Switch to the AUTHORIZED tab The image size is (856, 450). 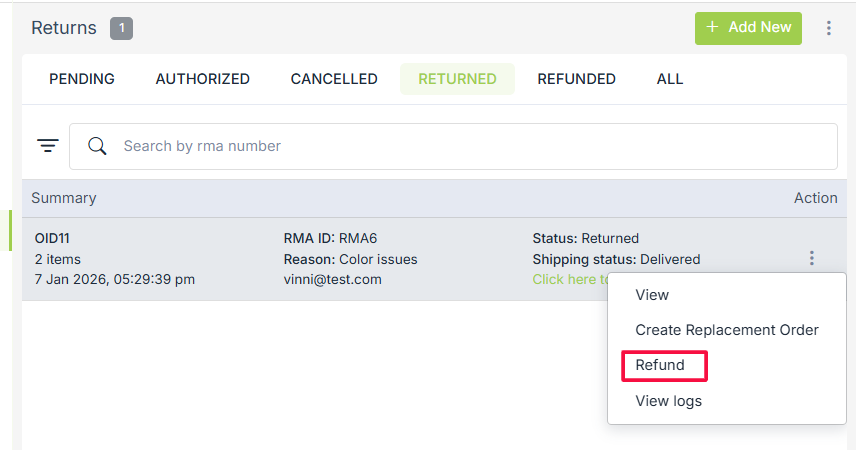pos(203,79)
